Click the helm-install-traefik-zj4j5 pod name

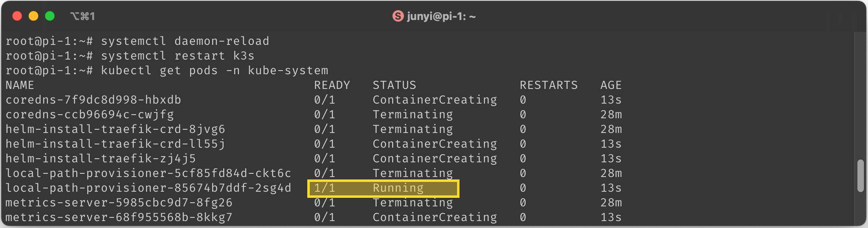[x=101, y=159]
